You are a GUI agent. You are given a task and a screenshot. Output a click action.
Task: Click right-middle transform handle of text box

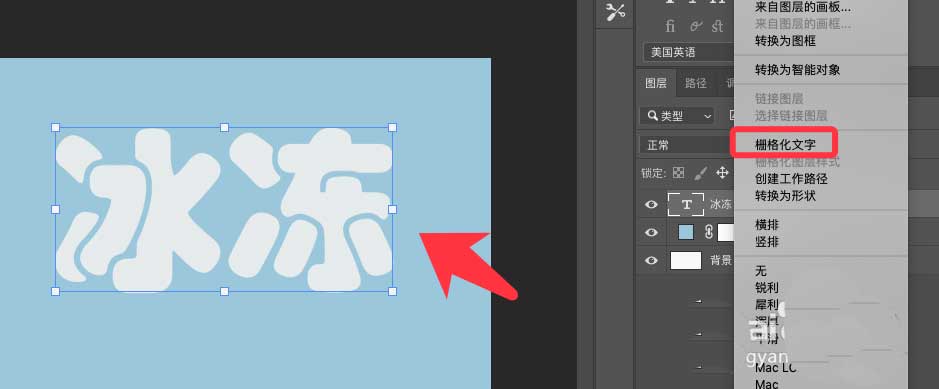393,209
